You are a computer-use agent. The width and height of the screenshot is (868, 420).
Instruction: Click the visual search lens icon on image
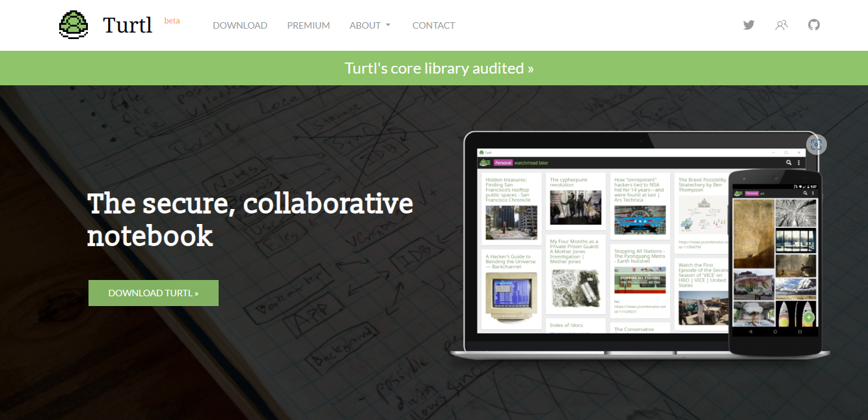coord(817,145)
